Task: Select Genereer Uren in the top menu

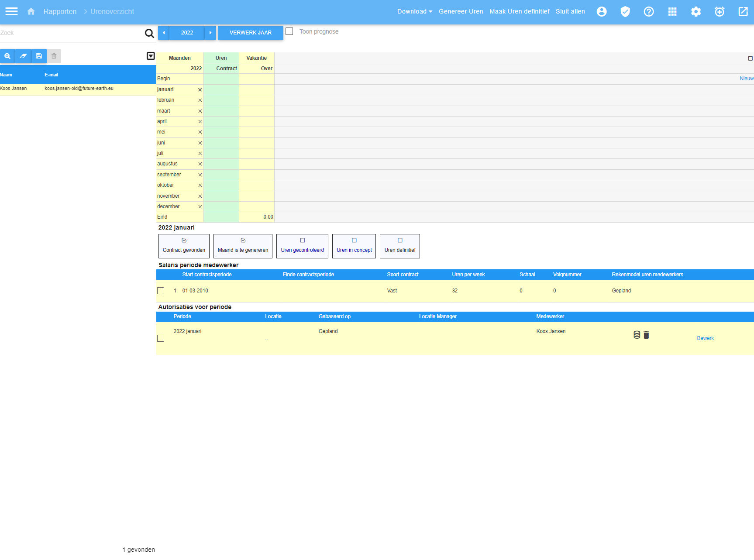Action: pyautogui.click(x=461, y=11)
